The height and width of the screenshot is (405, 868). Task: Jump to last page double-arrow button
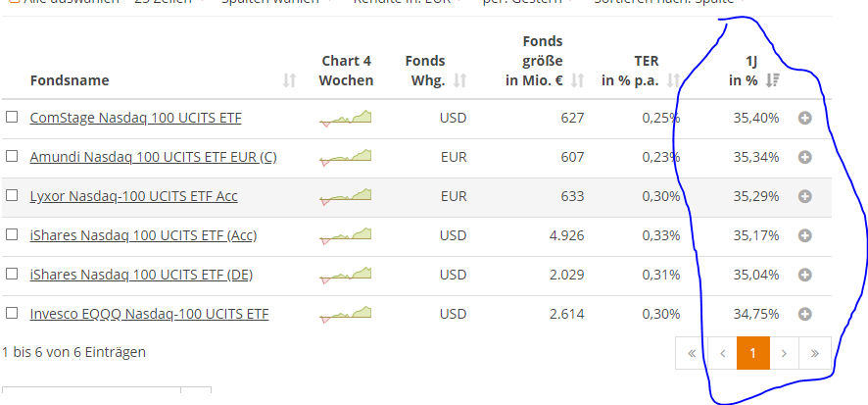pos(815,353)
